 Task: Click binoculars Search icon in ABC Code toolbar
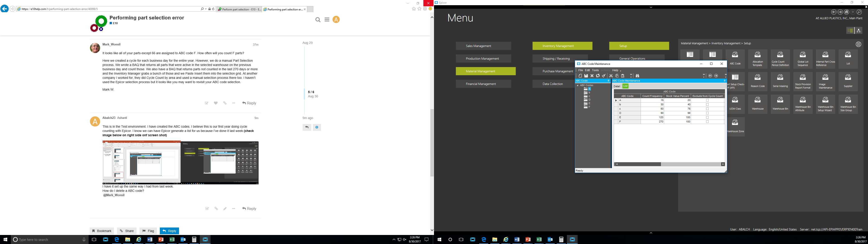coord(637,76)
